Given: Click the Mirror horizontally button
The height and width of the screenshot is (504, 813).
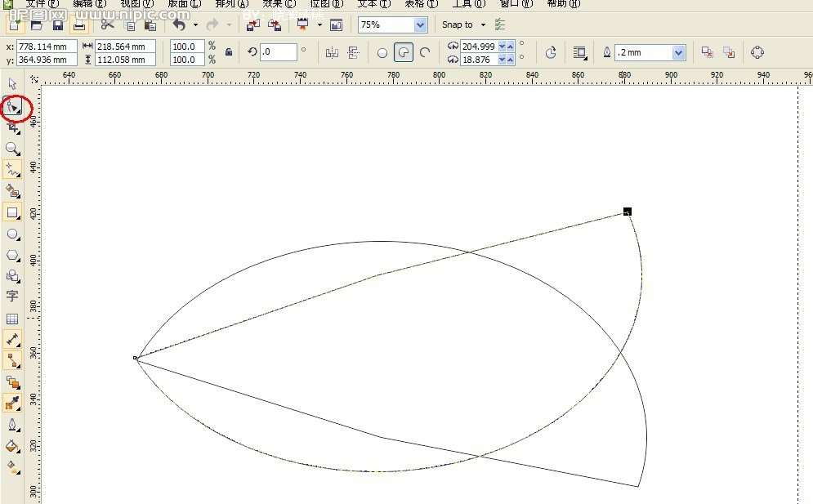Looking at the screenshot, I should pos(332,53).
